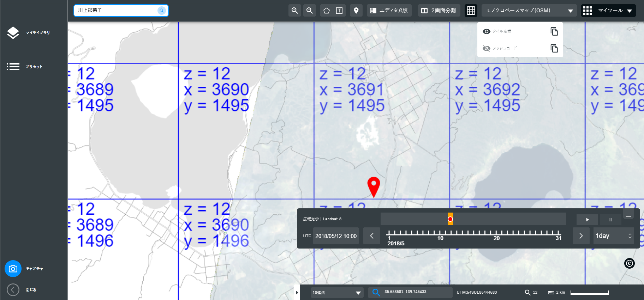Pause the time animation
644x300 pixels.
(x=610, y=220)
